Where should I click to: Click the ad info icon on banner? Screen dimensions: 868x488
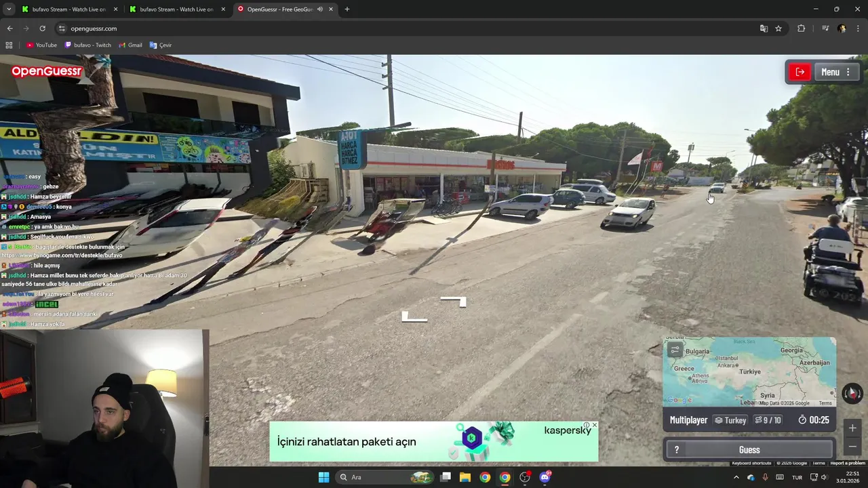pos(587,425)
